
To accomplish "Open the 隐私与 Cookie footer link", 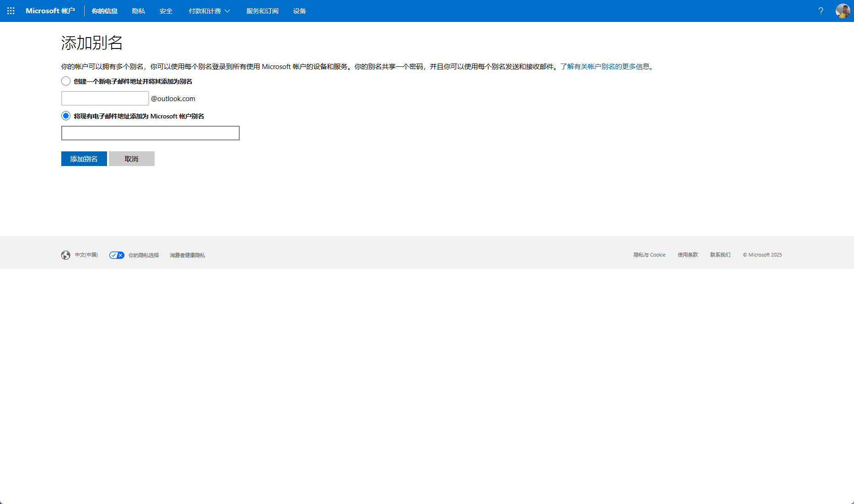I will [x=649, y=255].
